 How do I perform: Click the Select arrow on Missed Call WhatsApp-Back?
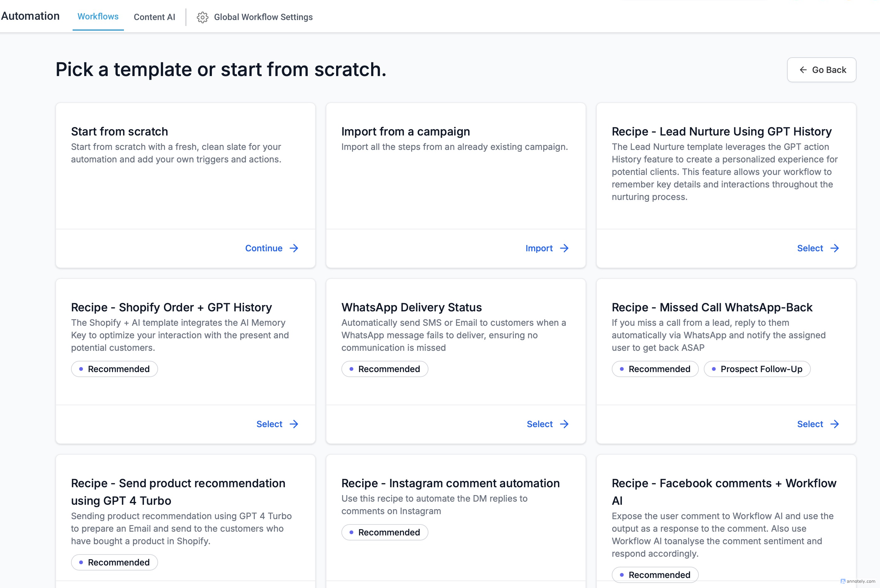[835, 424]
